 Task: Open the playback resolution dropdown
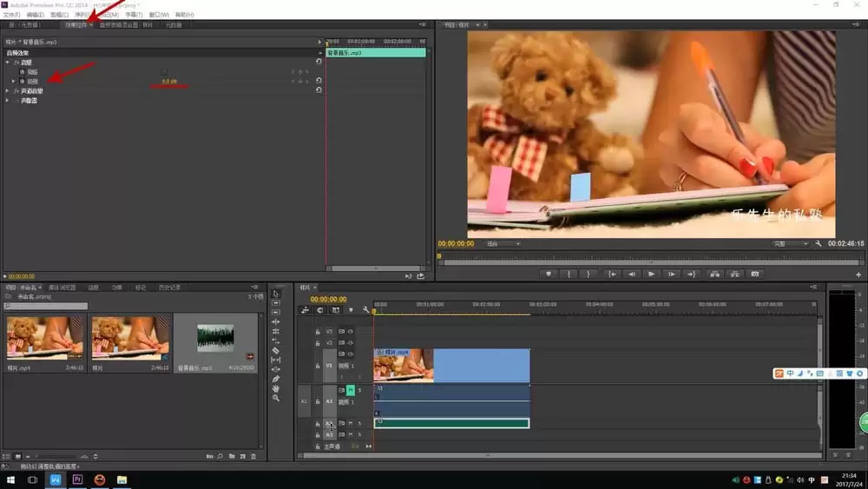(x=791, y=244)
